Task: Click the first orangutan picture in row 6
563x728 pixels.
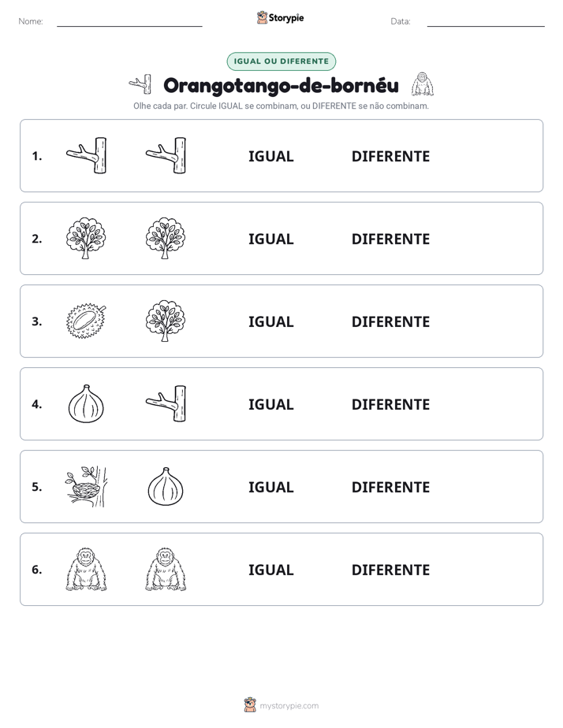Action: (86, 569)
